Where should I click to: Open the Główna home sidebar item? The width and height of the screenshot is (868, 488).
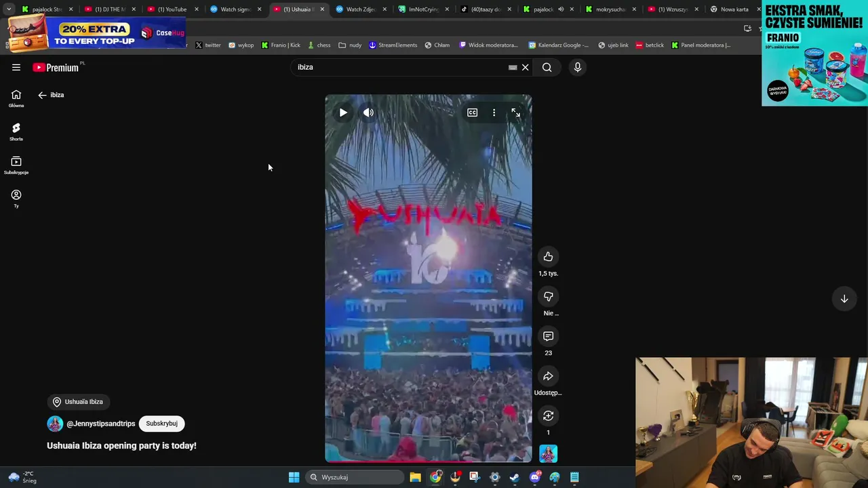(x=16, y=99)
